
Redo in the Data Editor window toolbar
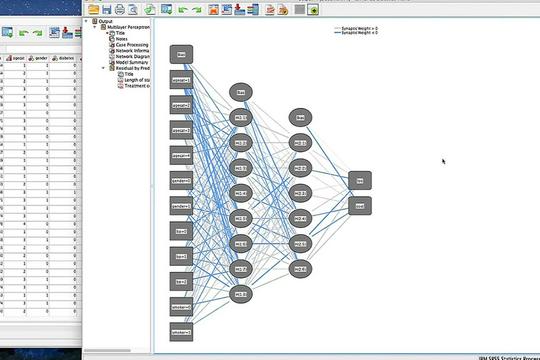37,33
